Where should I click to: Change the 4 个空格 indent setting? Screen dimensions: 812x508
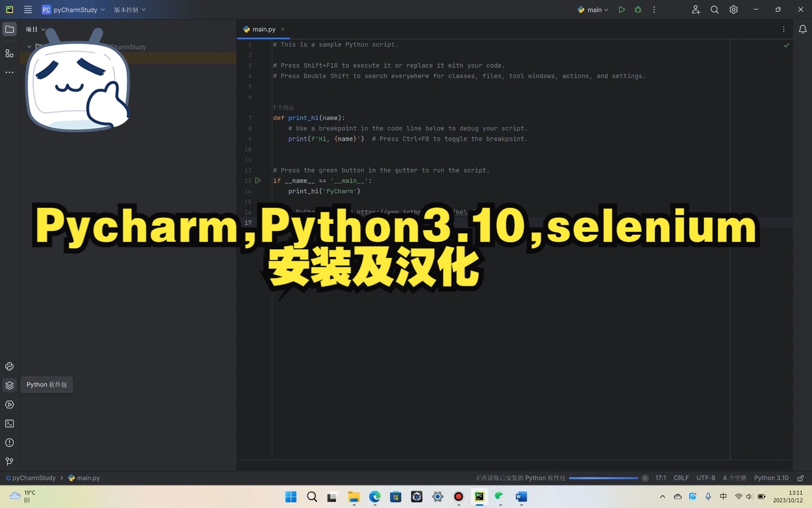point(734,478)
